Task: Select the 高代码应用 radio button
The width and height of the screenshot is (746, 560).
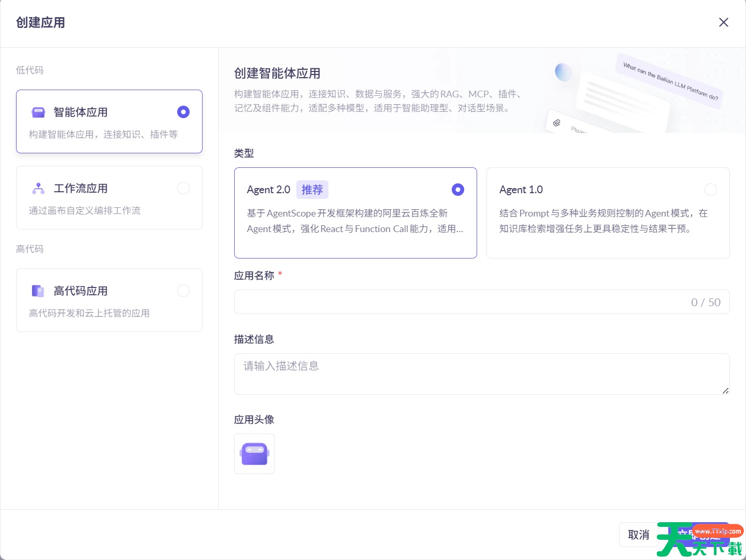Action: [183, 291]
